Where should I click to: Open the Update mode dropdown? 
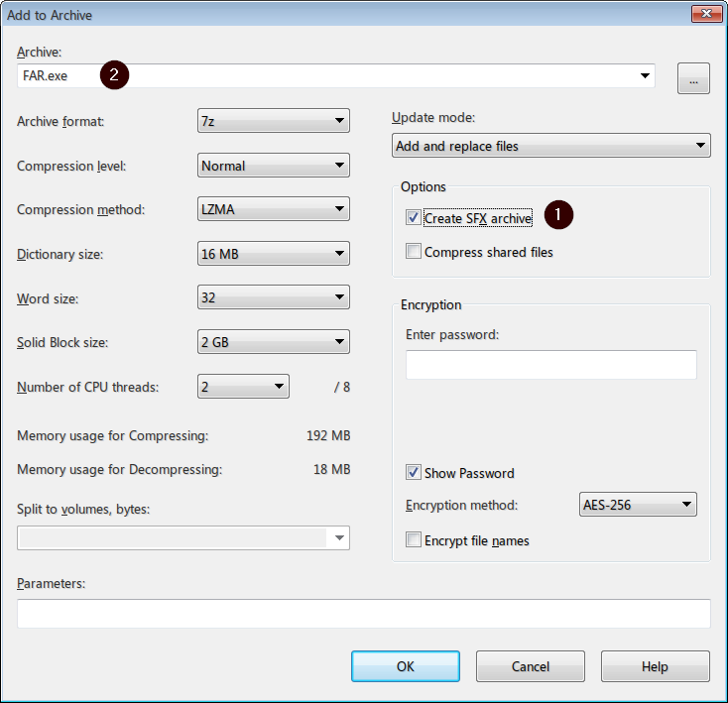[551, 146]
